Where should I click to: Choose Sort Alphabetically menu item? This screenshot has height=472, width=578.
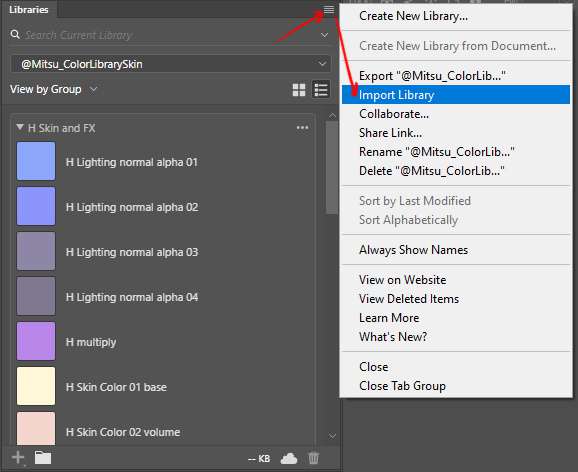pyautogui.click(x=456, y=220)
